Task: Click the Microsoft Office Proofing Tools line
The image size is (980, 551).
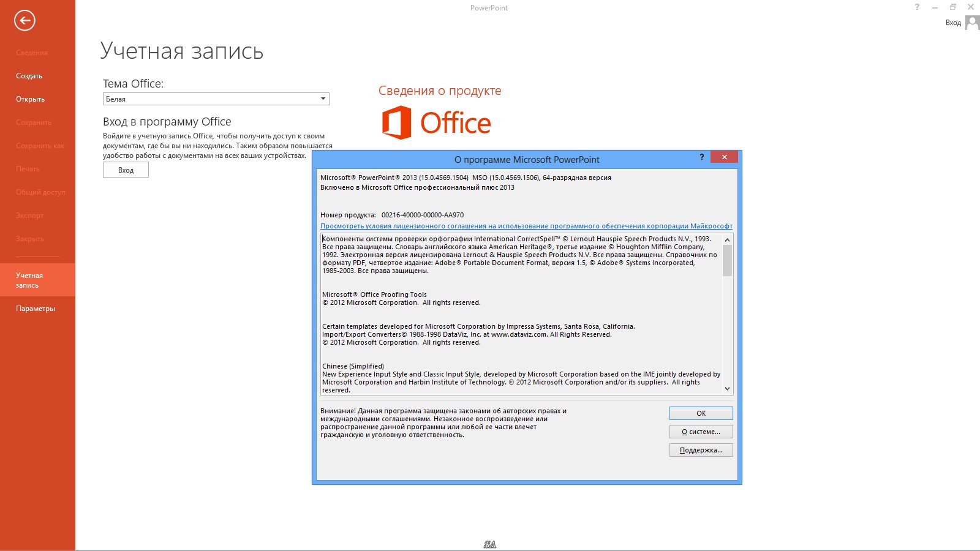Action: tap(374, 294)
